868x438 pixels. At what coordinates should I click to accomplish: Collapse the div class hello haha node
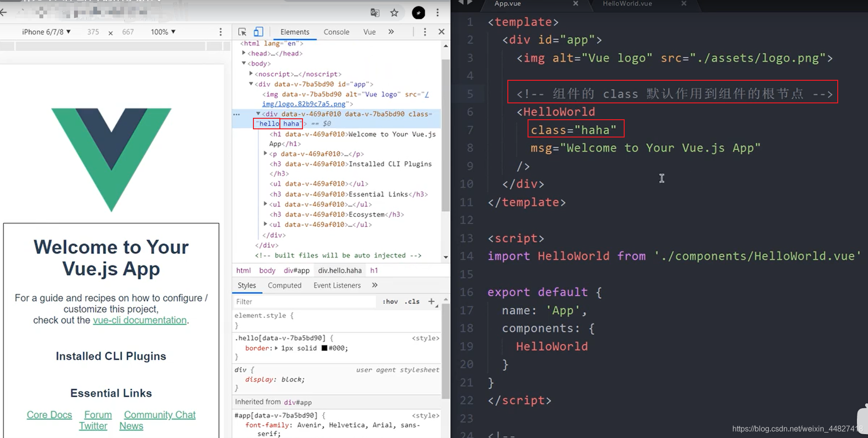coord(258,114)
